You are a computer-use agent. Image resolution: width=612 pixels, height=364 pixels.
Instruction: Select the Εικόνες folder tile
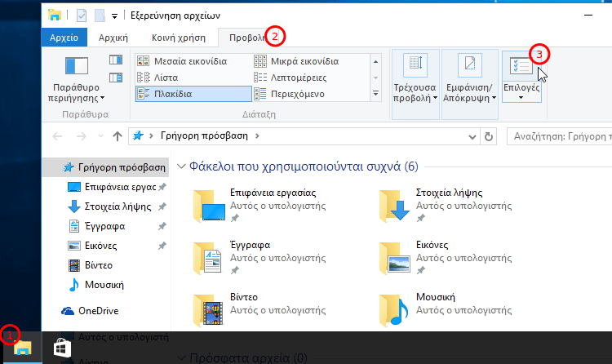click(x=446, y=258)
